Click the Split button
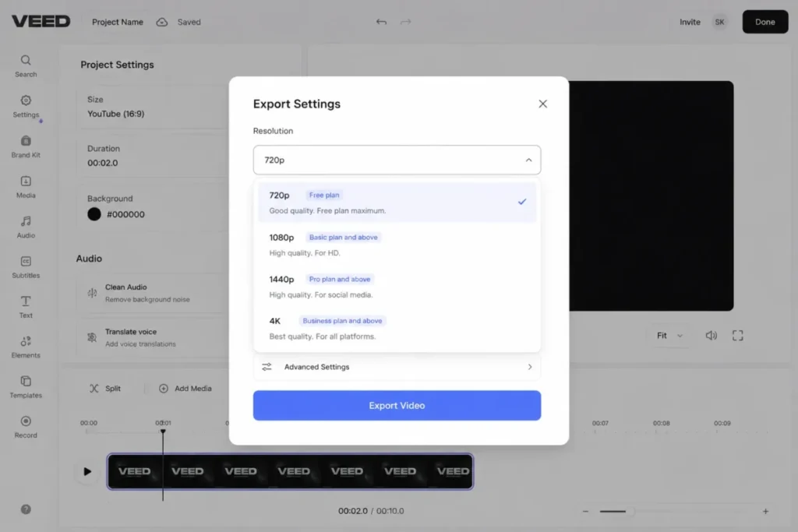This screenshot has width=798, height=532. [105, 388]
